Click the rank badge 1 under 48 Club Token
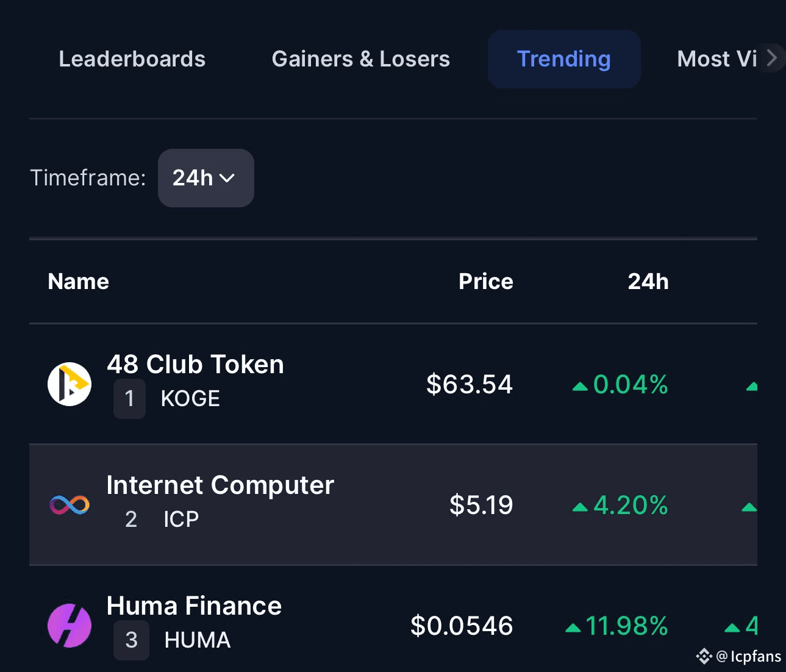The width and height of the screenshot is (786, 672). tap(129, 399)
